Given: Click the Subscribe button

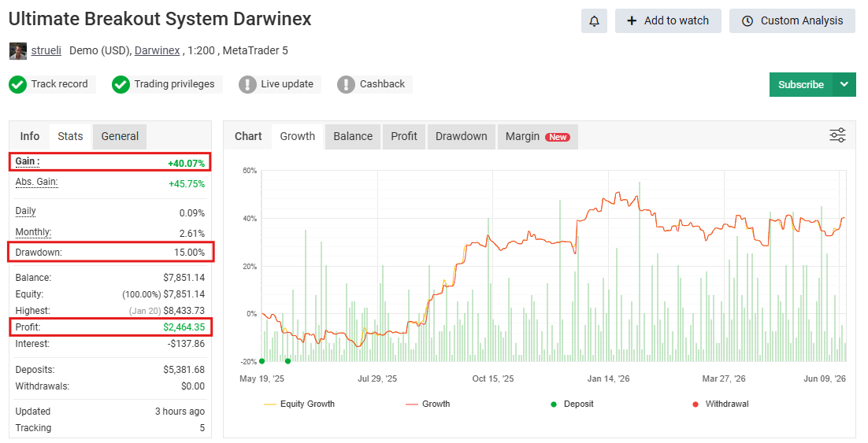Looking at the screenshot, I should tap(801, 85).
